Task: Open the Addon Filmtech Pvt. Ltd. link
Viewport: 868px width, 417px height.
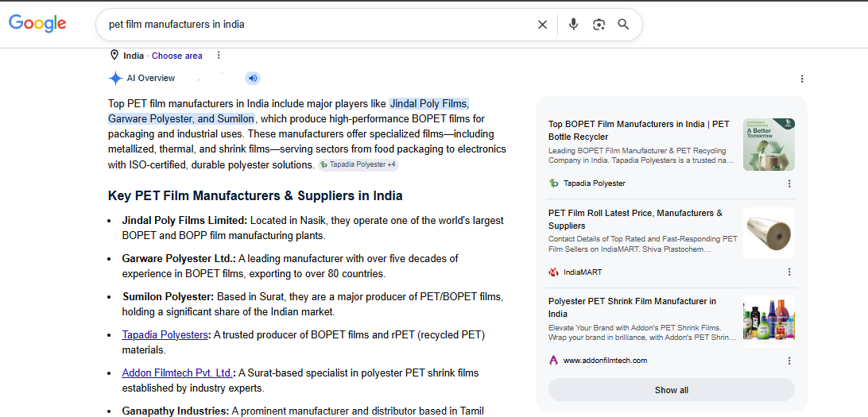Action: (177, 373)
